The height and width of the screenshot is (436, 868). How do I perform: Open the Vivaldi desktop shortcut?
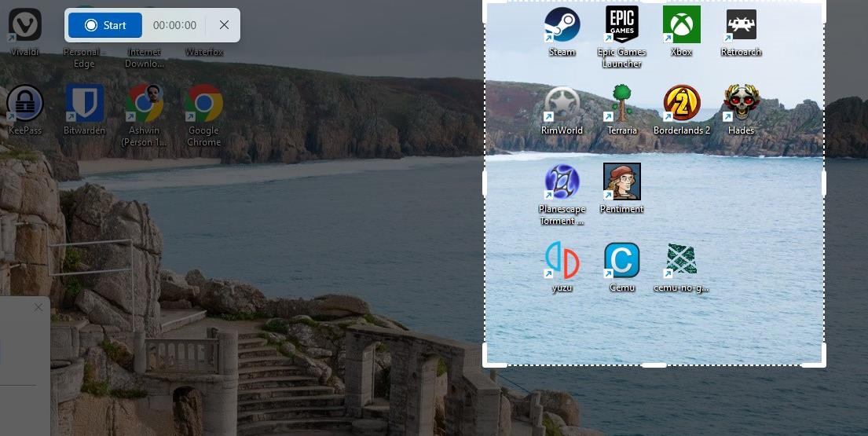(x=25, y=25)
